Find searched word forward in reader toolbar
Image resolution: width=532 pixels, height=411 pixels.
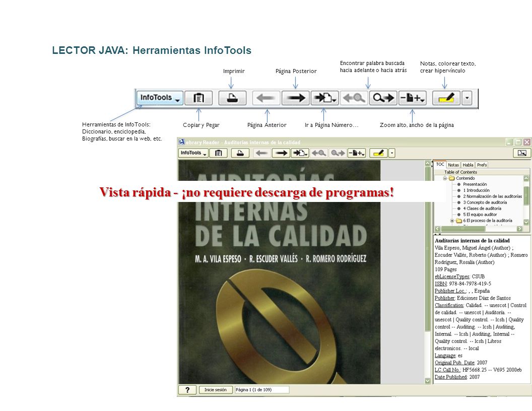[x=338, y=153]
